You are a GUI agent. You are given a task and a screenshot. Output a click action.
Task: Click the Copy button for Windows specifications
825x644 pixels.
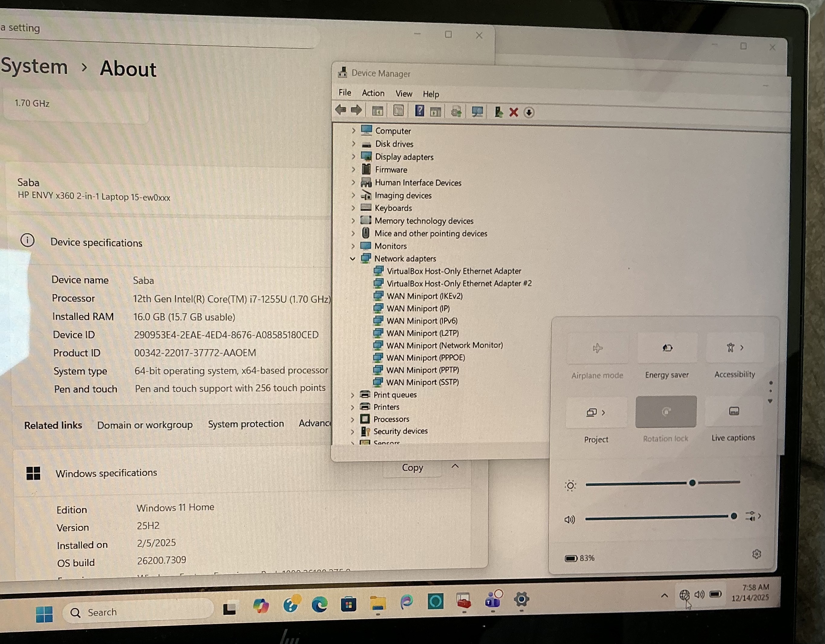(x=412, y=468)
